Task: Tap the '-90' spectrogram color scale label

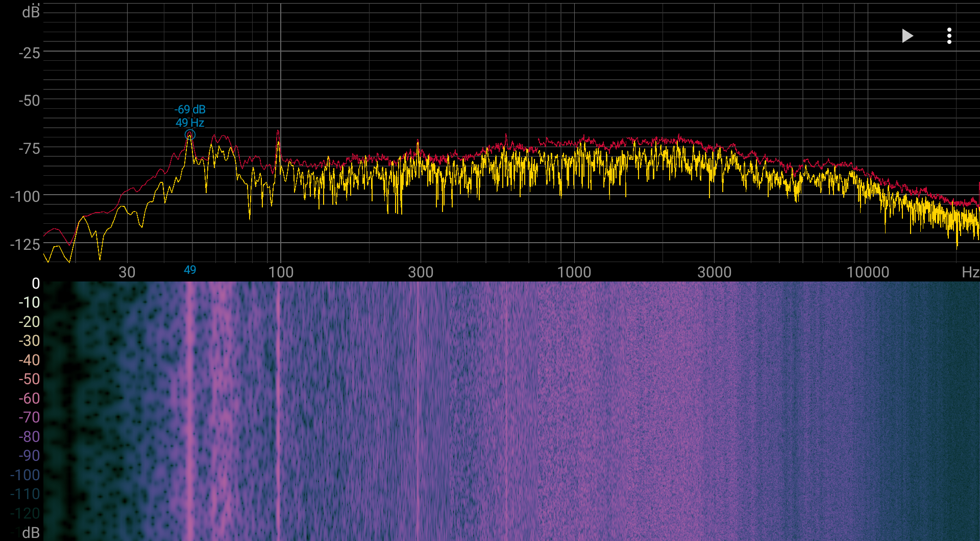Action: coord(29,455)
